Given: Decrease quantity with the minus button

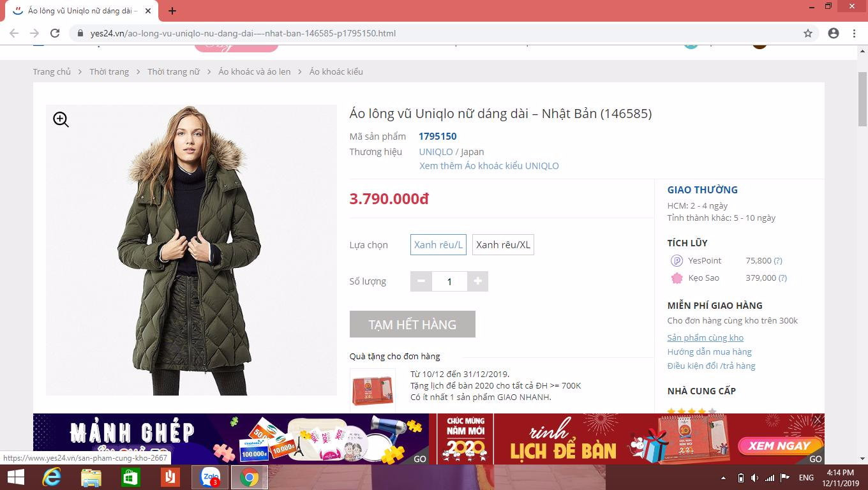Looking at the screenshot, I should point(421,281).
